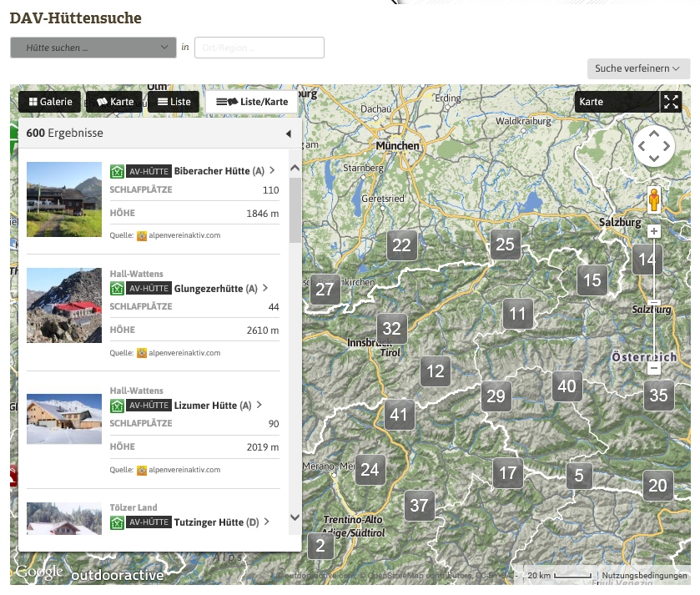Click green hut icon beside Lizumer Hütte
700x595 pixels.
pos(117,406)
